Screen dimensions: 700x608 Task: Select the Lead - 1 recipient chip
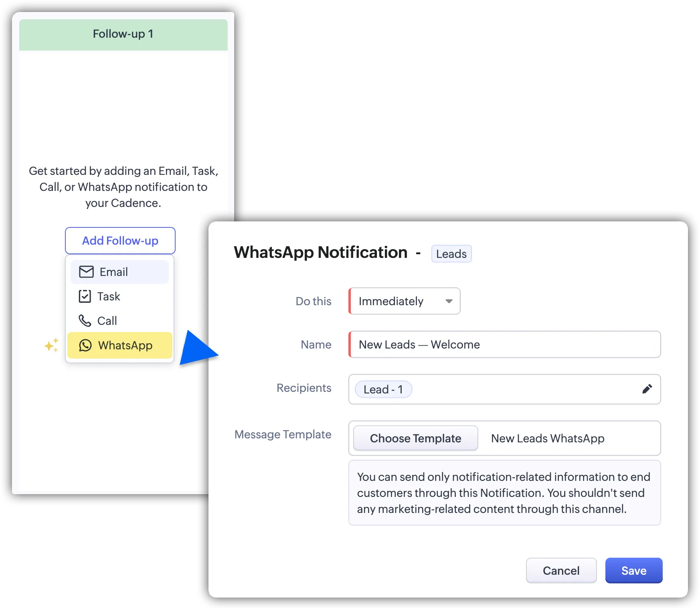pos(383,389)
